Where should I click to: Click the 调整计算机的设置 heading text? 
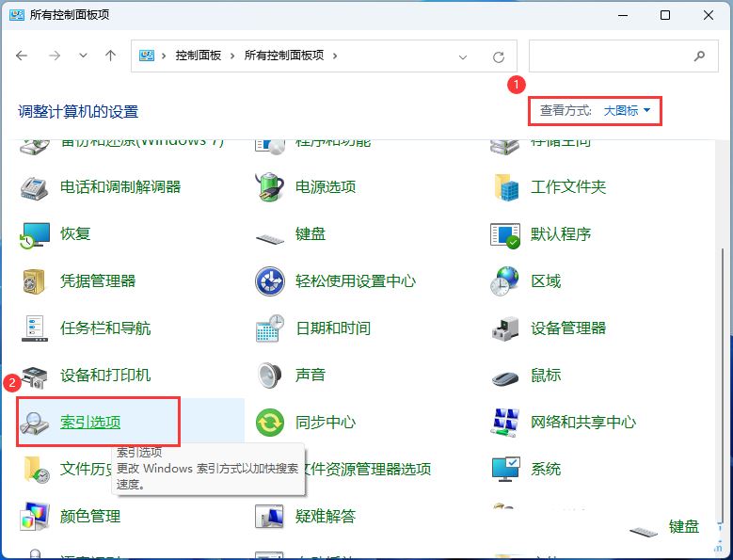[78, 112]
